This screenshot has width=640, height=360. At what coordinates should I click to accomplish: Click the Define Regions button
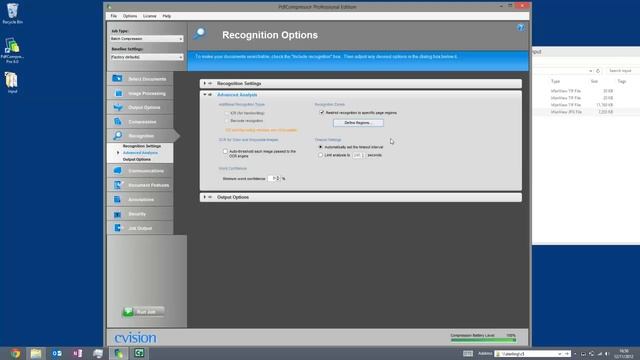358,122
